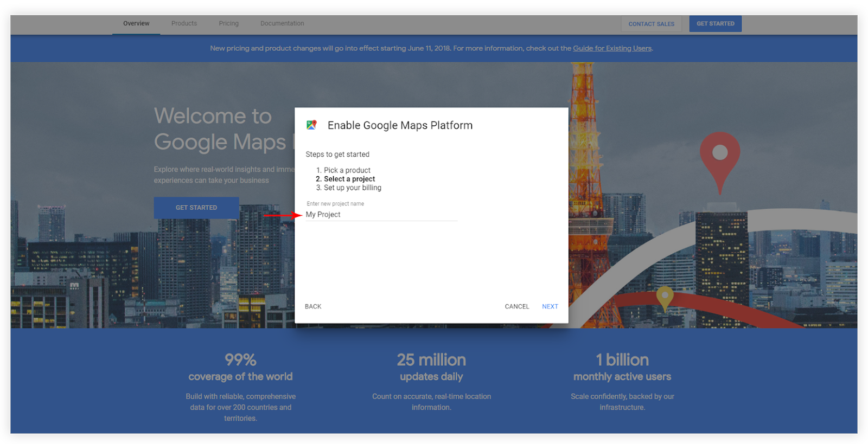Viewport: 868px width, 444px height.
Task: Click the Contact Sales button
Action: pos(651,24)
